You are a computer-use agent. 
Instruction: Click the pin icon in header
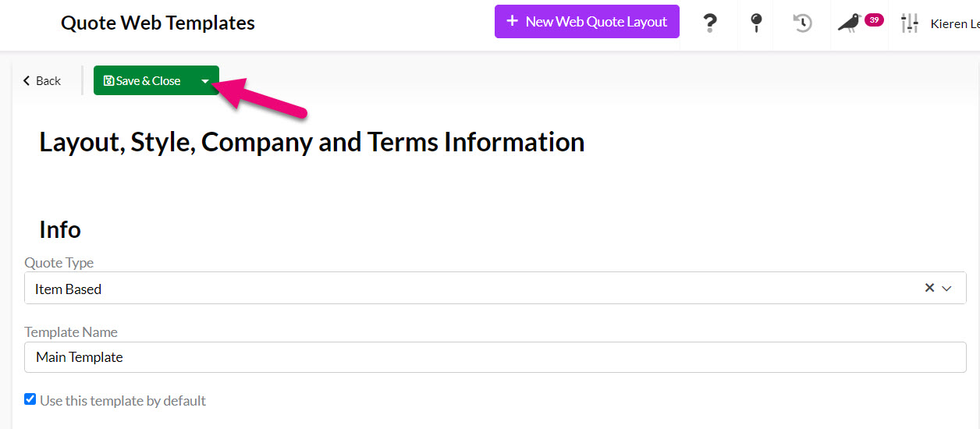pos(755,23)
